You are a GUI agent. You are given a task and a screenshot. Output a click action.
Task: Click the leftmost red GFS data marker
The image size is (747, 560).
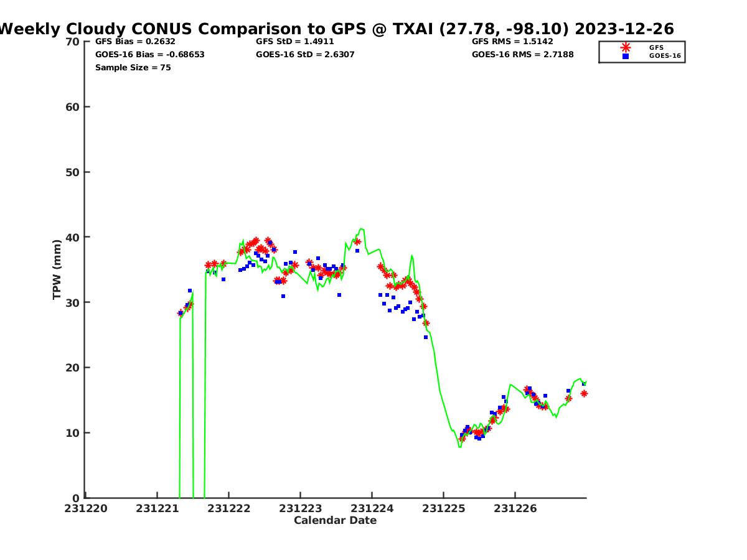181,314
